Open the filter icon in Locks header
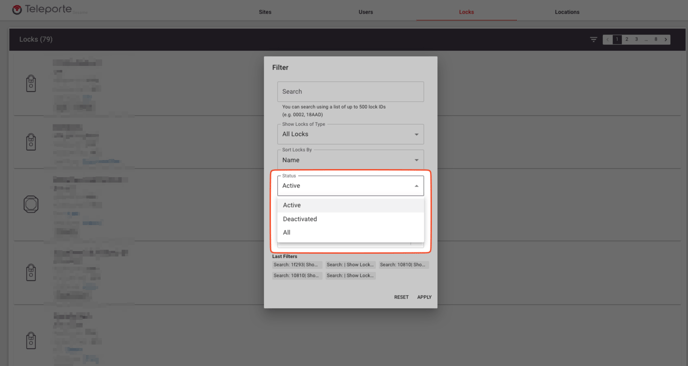 tap(593, 39)
